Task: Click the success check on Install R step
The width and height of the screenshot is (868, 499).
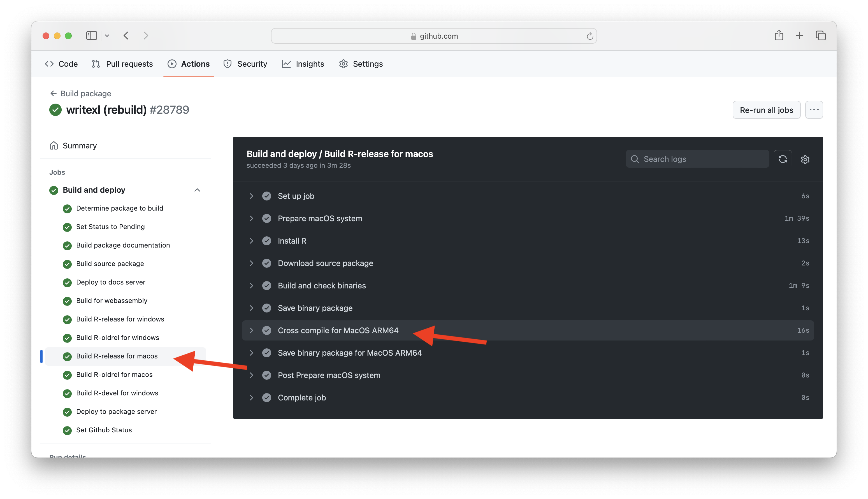Action: [x=267, y=241]
